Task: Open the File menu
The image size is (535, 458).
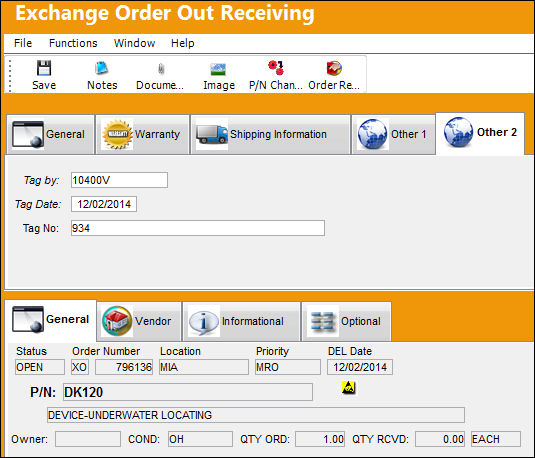Action: pos(23,43)
